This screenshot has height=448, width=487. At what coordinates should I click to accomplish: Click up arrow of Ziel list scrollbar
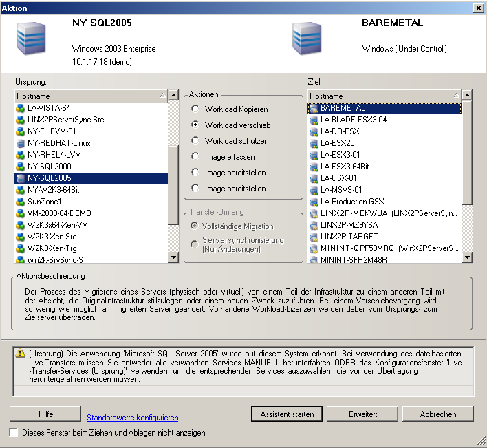[x=467, y=95]
